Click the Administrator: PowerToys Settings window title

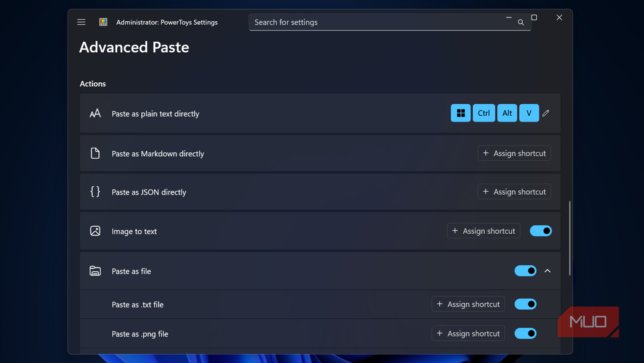coord(167,22)
